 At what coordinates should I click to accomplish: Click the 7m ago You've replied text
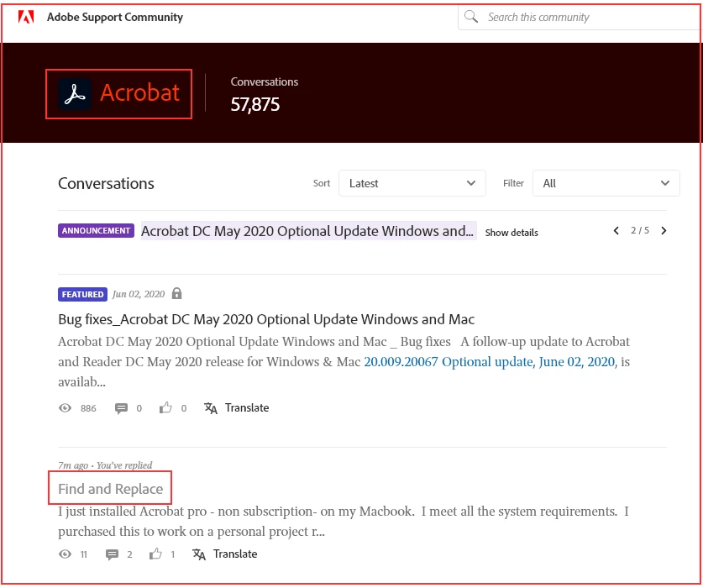105,465
